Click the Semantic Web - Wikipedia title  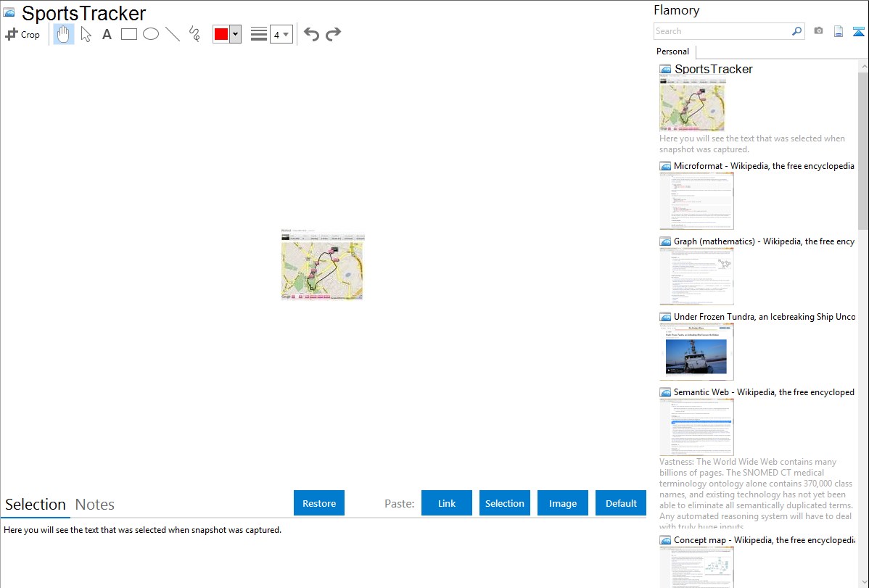764,392
